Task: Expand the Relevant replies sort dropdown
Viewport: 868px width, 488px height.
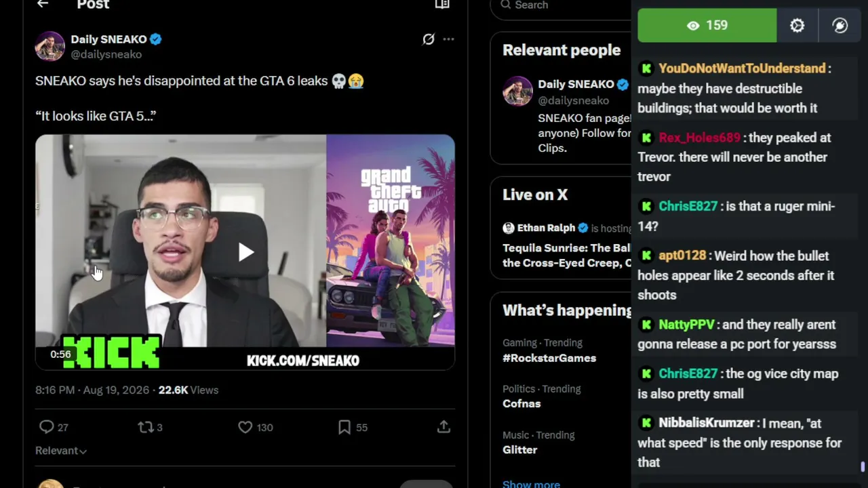Action: point(61,451)
